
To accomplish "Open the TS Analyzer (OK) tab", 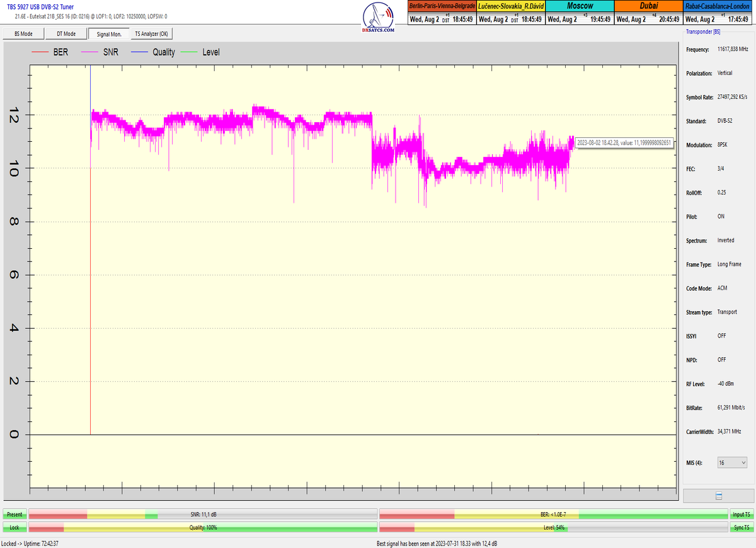I will [x=151, y=34].
